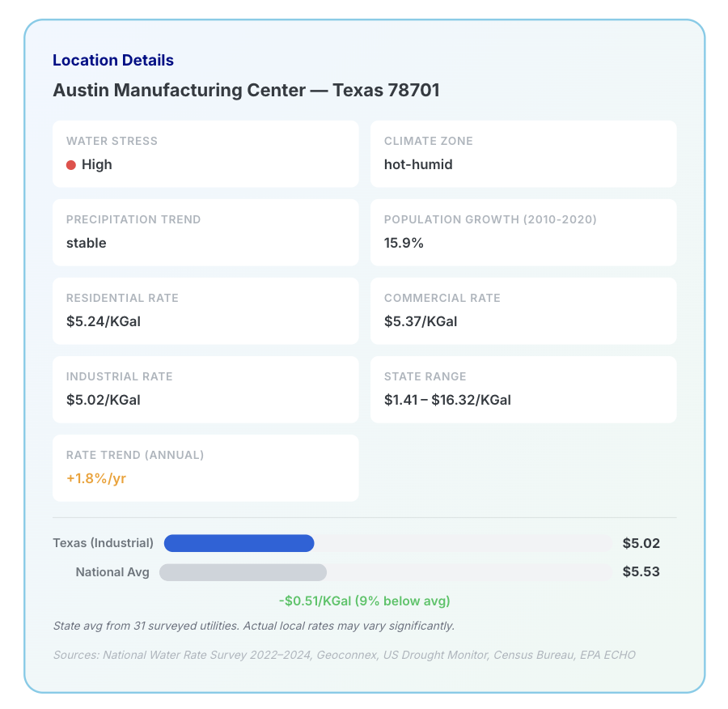Click the National Avg bar label
This screenshot has height=709, width=728.
click(x=112, y=572)
